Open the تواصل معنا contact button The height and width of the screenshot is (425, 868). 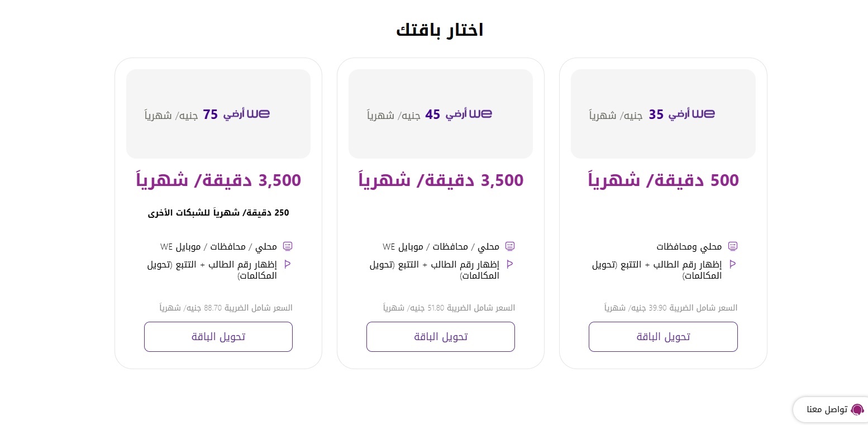pyautogui.click(x=831, y=410)
